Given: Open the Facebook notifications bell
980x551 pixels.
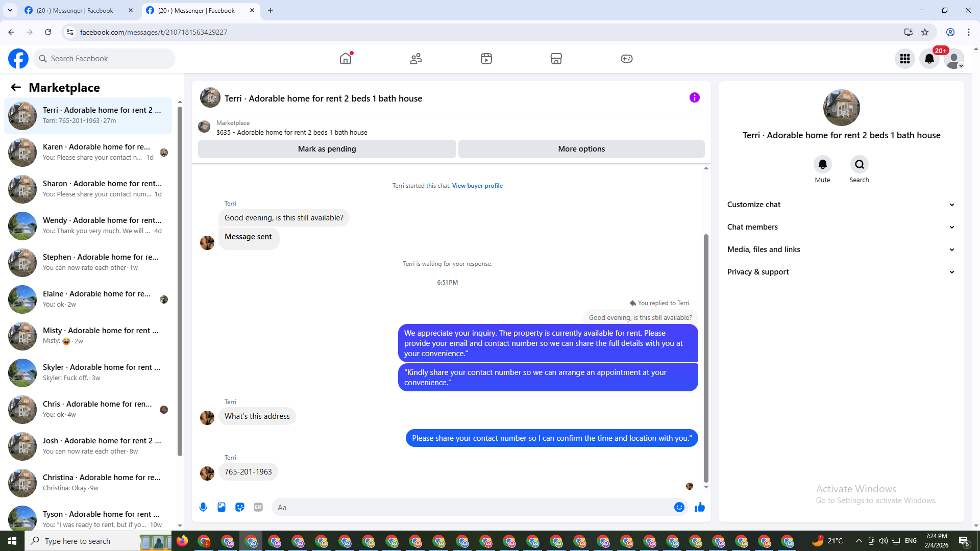Looking at the screenshot, I should 929,59.
